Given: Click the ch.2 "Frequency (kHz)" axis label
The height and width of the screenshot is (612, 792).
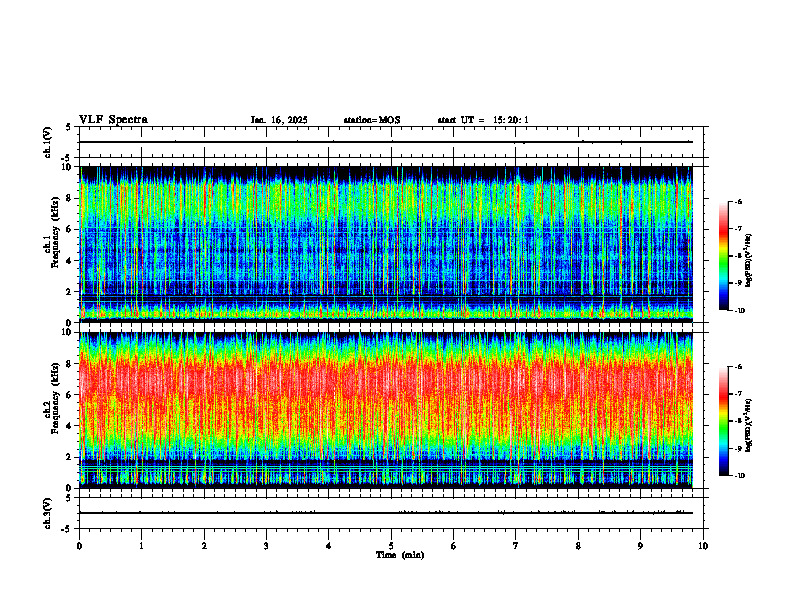Looking at the screenshot, I should (54, 397).
